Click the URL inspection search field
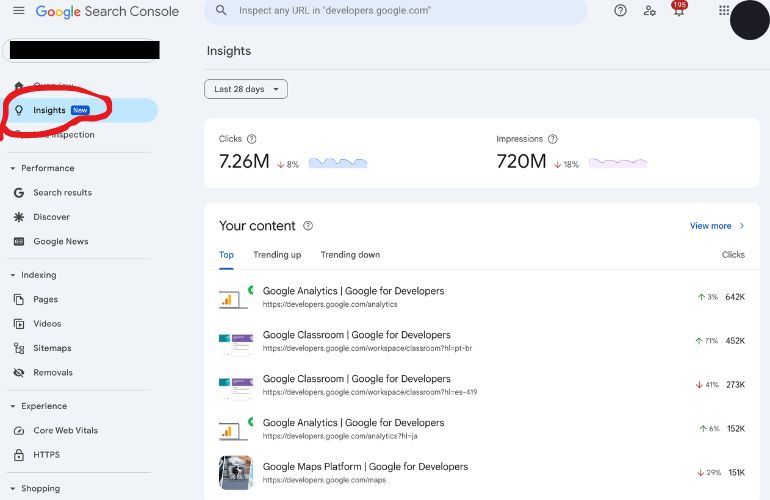Image resolution: width=770 pixels, height=500 pixels. [396, 11]
